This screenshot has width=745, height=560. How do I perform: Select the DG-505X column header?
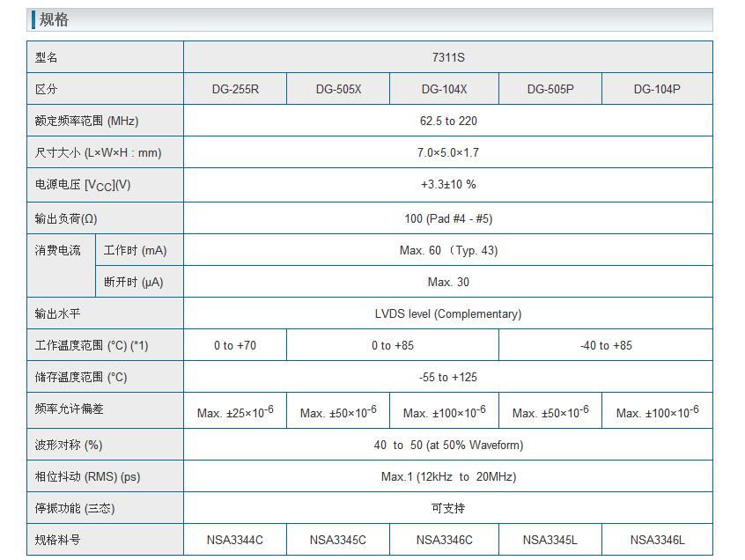coord(338,89)
